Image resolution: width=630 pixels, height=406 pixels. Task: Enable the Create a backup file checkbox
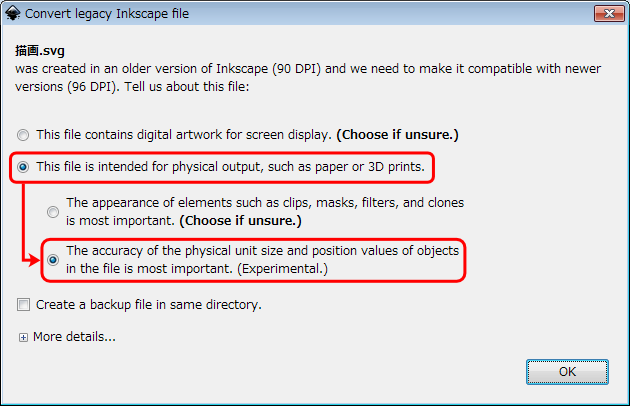coord(23,305)
